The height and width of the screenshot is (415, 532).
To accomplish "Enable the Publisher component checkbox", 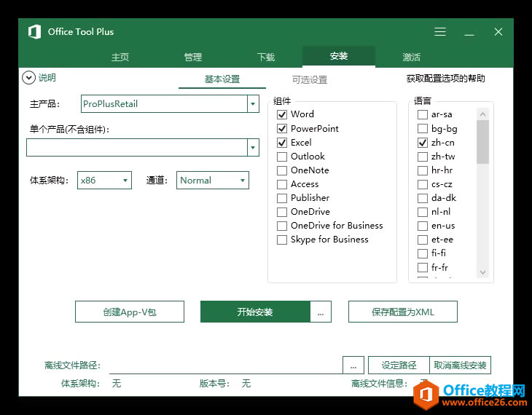I will (x=282, y=198).
